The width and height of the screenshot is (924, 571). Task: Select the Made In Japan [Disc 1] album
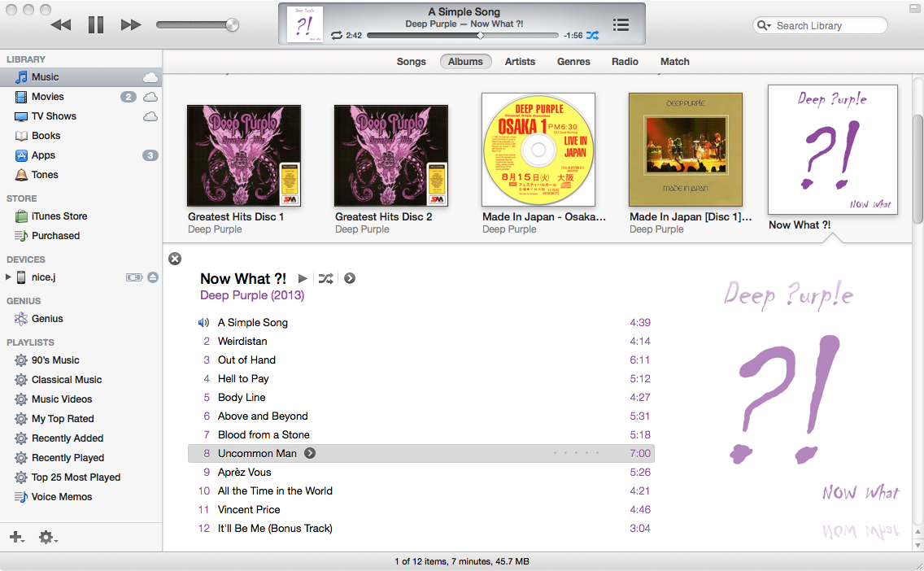(686, 150)
